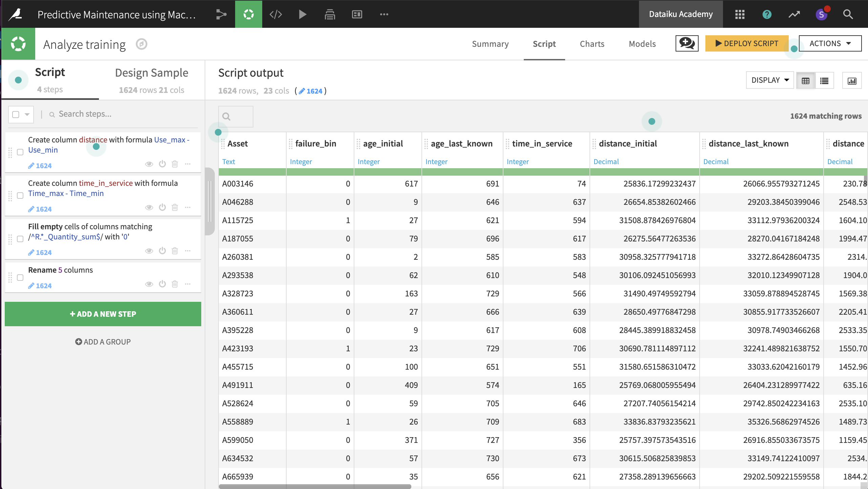Toggle preview eye on distance step
This screenshot has width=868, height=489.
(149, 164)
